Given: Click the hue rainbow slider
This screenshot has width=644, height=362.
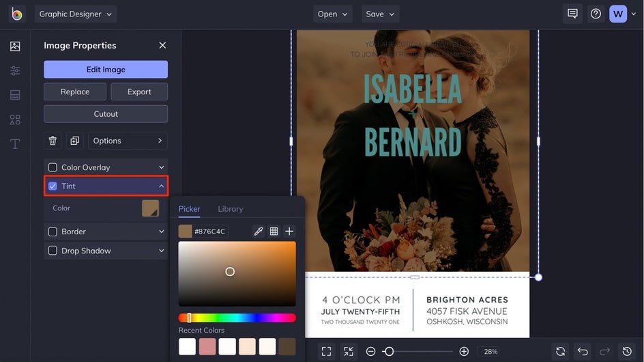Looking at the screenshot, I should pos(237,318).
